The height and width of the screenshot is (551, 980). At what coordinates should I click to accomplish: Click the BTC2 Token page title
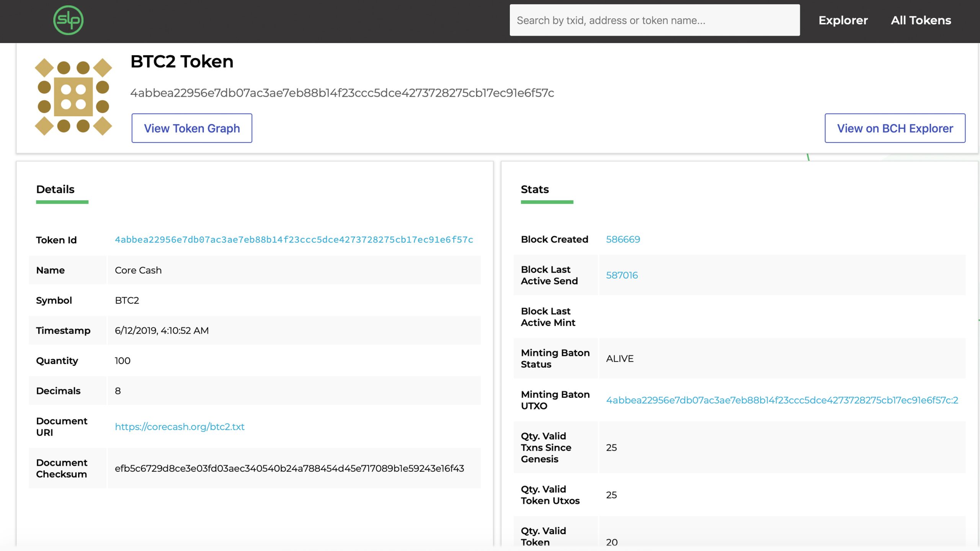click(x=182, y=62)
